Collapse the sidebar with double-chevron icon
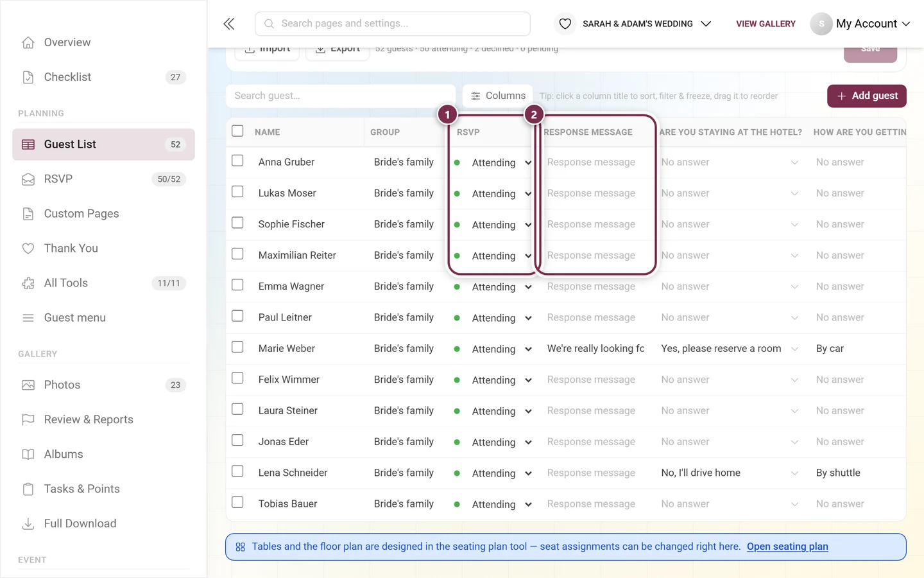Viewport: 924px width, 578px height. pos(229,24)
